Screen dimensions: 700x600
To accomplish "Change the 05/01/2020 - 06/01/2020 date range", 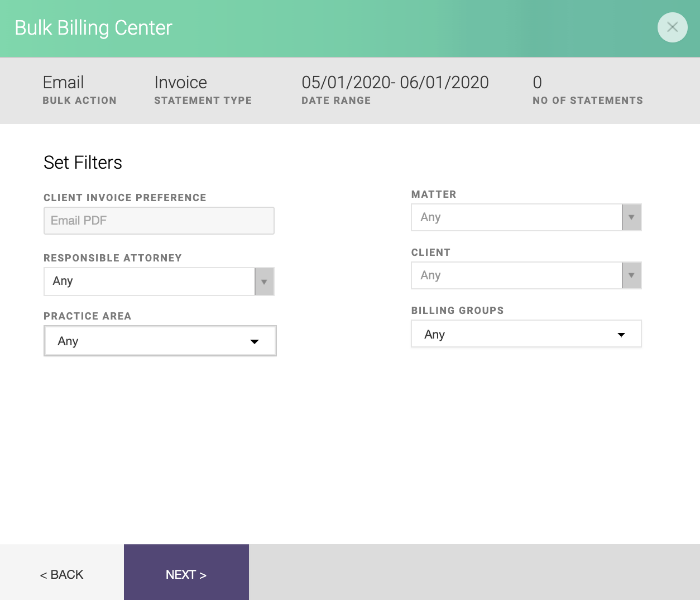I will click(x=395, y=82).
